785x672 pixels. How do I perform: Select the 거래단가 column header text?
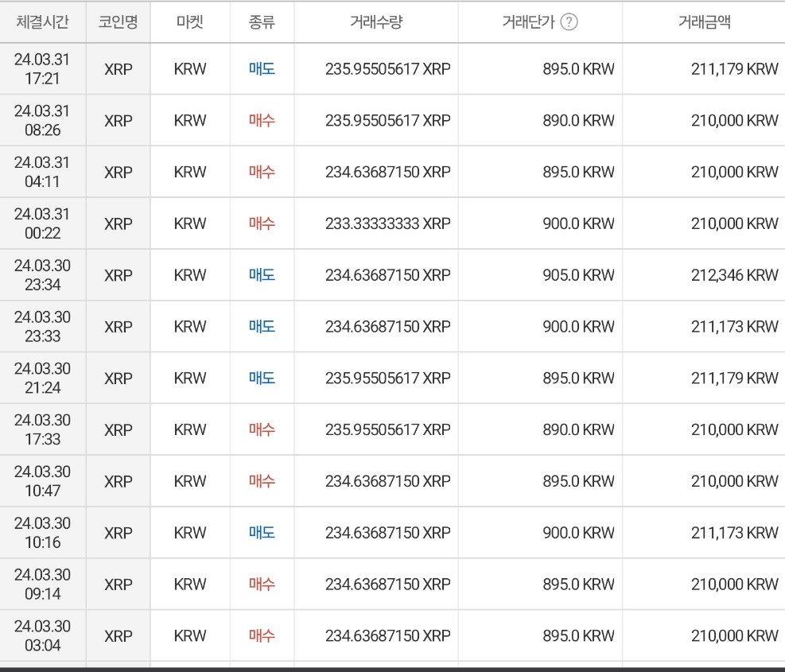529,22
